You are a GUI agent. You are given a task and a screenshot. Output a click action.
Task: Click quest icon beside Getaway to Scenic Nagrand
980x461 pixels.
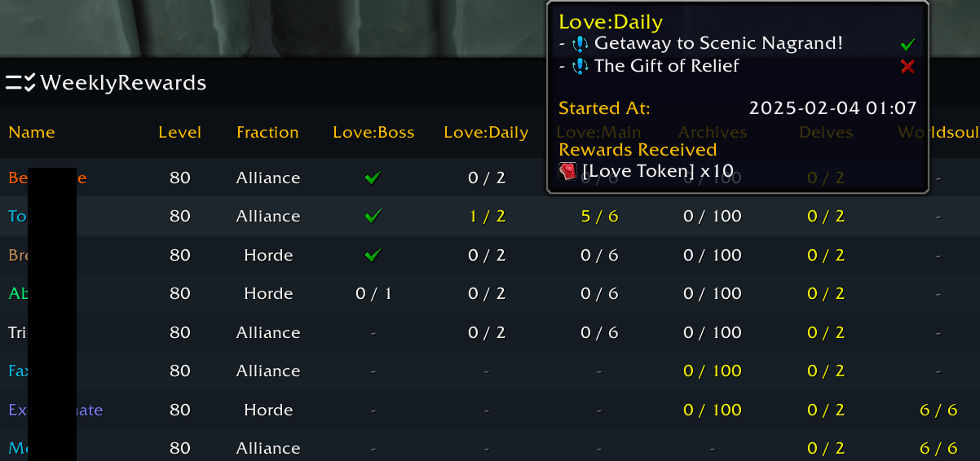580,44
